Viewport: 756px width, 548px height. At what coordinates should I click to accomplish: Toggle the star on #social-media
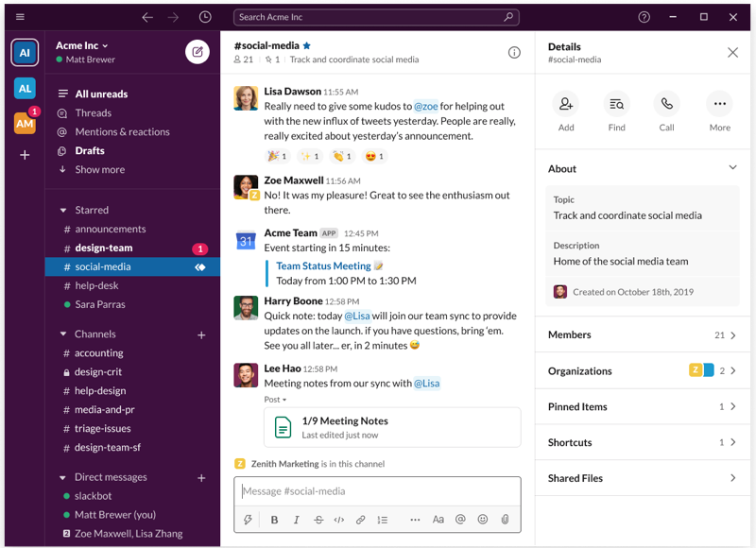click(306, 45)
